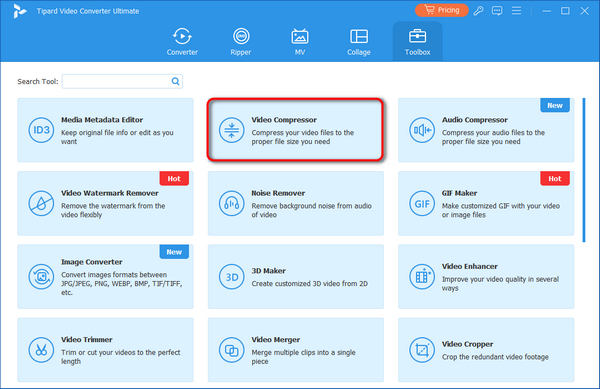Click the search magnifier icon
Screen dimensions: 600x389
point(175,81)
